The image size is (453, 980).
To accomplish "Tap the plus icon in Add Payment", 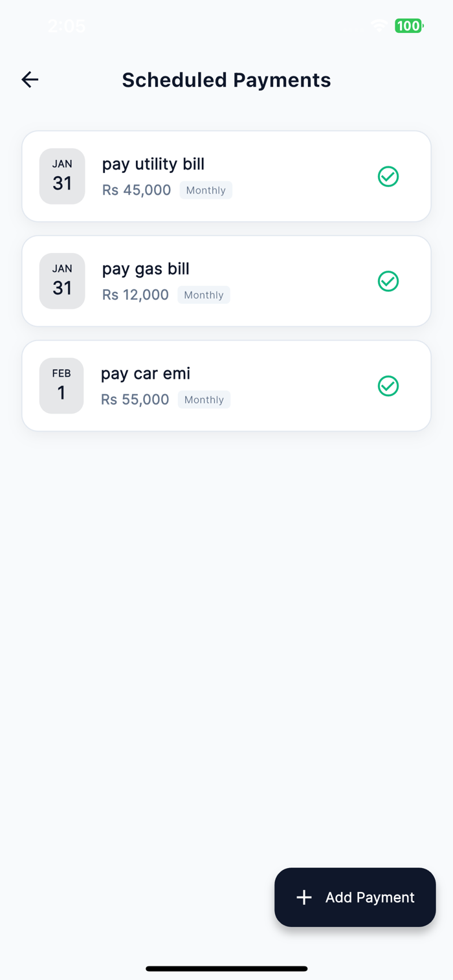I will pos(304,897).
